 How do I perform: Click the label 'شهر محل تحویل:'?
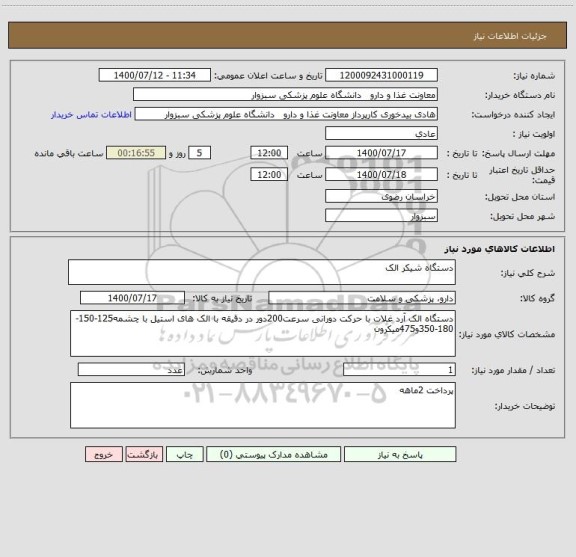click(522, 216)
